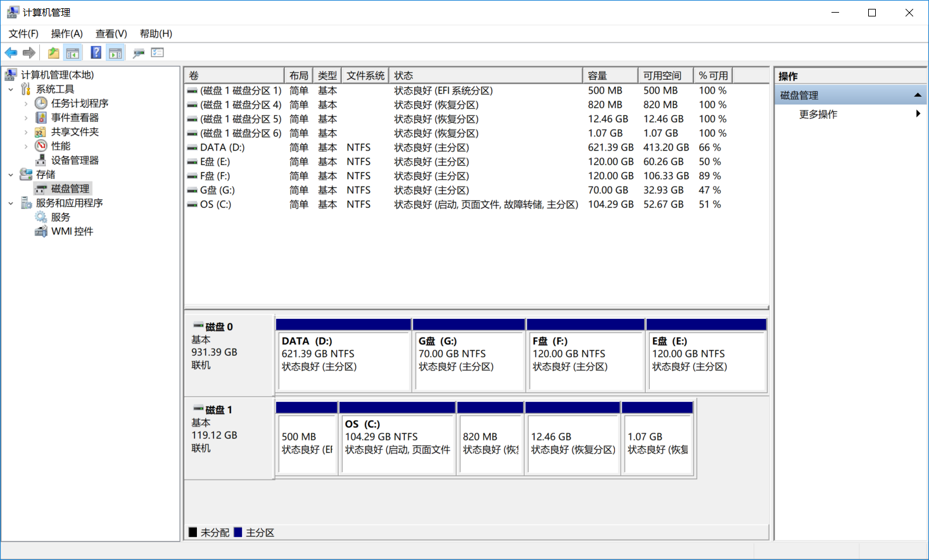Toggle the console tree visibility icon
Viewport: 929px width, 560px height.
click(73, 53)
